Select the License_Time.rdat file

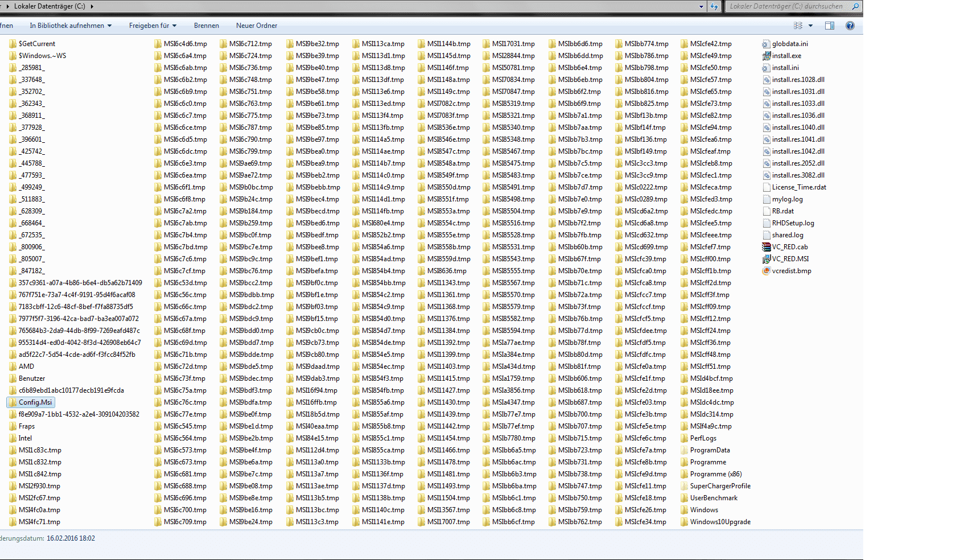(x=794, y=187)
